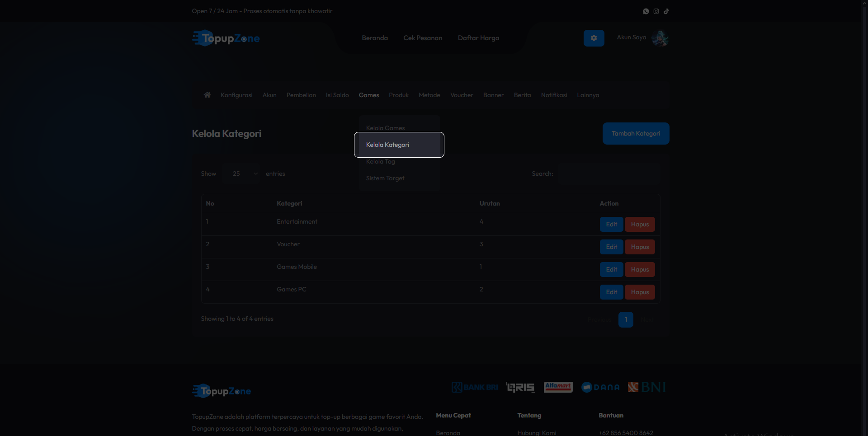The width and height of the screenshot is (868, 436).
Task: Click the footer phone number +62 856 5400 8642
Action: (x=626, y=433)
